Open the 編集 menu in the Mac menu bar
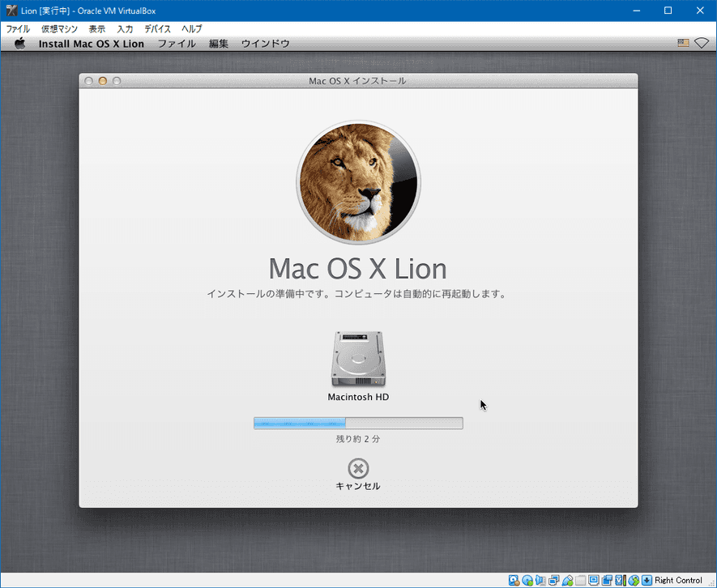The image size is (717, 588). 218,44
